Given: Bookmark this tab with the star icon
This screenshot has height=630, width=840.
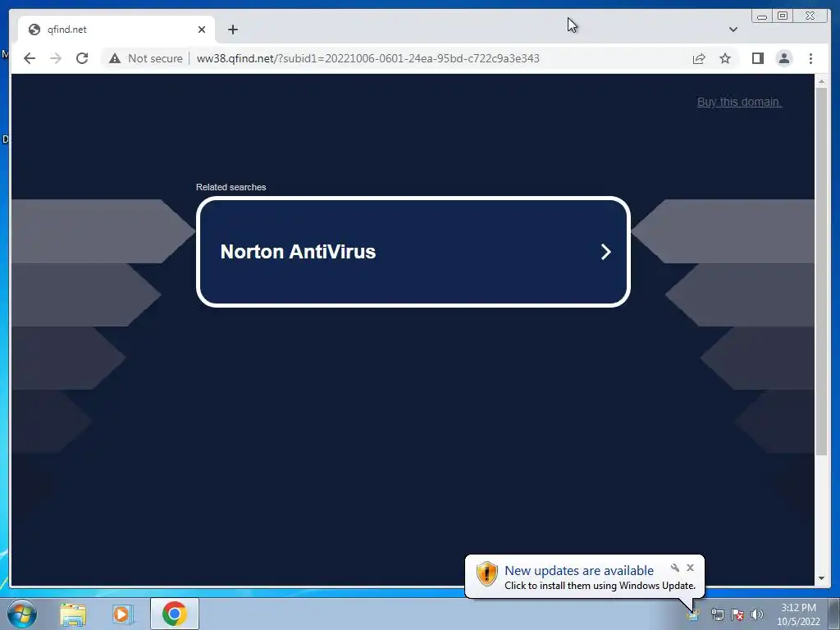Looking at the screenshot, I should (x=725, y=58).
